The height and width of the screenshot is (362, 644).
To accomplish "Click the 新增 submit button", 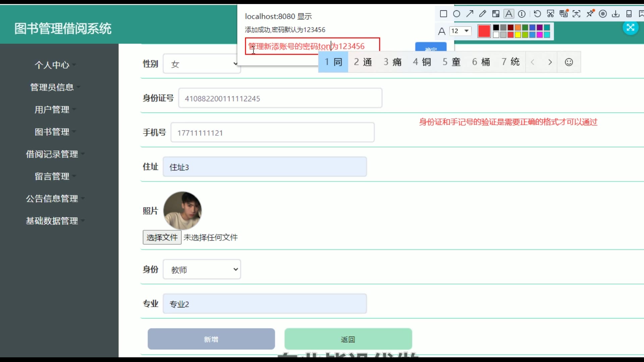I will pyautogui.click(x=211, y=339).
